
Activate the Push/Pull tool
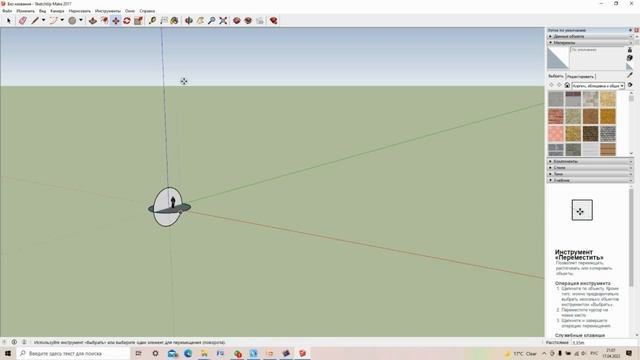(x=93, y=20)
